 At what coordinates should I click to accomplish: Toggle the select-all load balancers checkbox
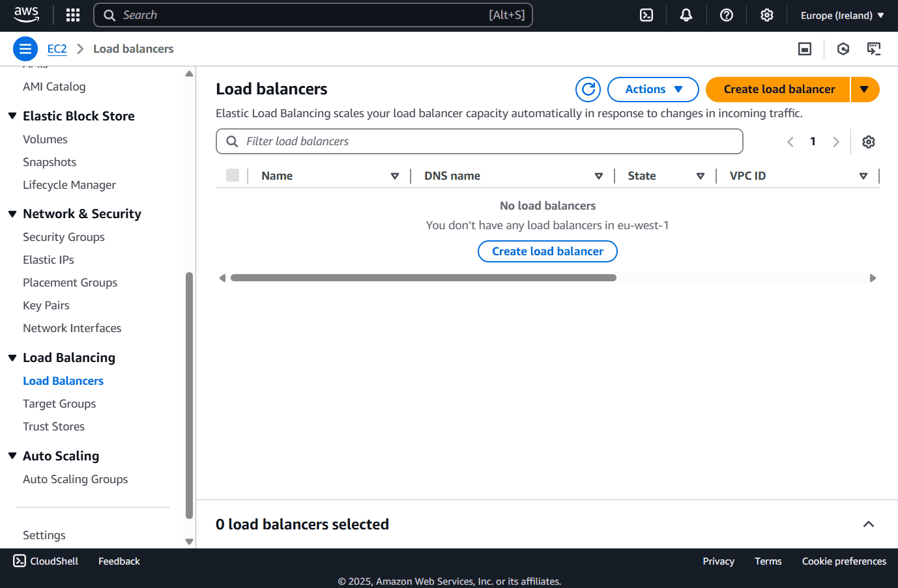click(x=233, y=175)
